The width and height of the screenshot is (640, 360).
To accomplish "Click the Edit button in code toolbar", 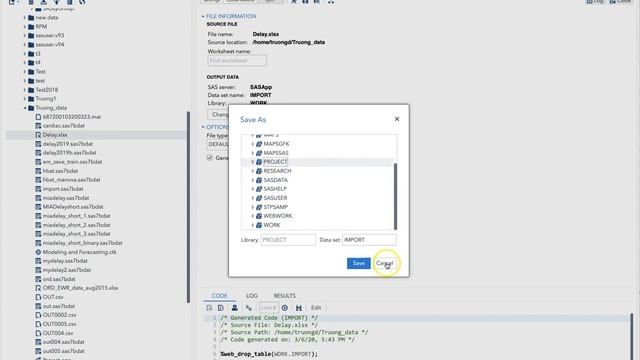I will [x=316, y=308].
